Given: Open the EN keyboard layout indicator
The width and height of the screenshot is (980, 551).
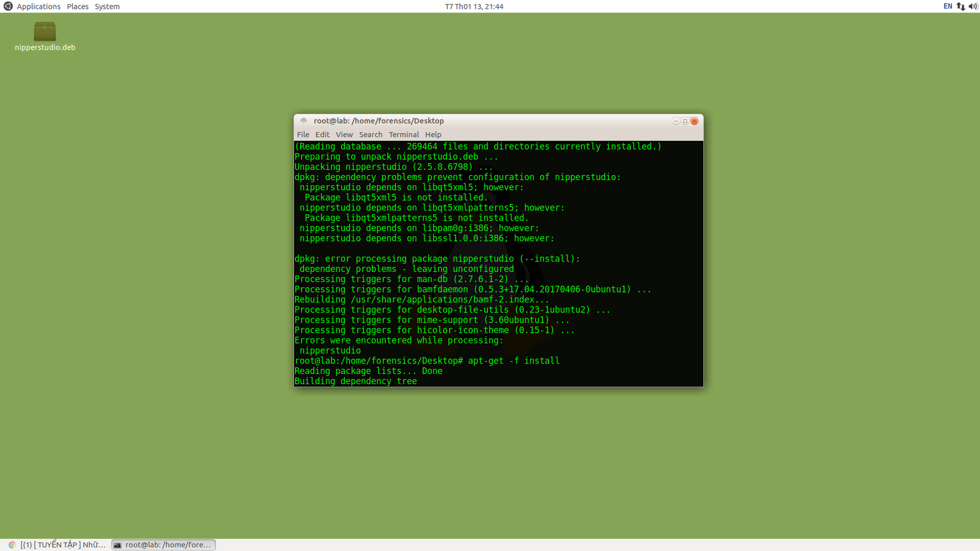Looking at the screenshot, I should (947, 7).
